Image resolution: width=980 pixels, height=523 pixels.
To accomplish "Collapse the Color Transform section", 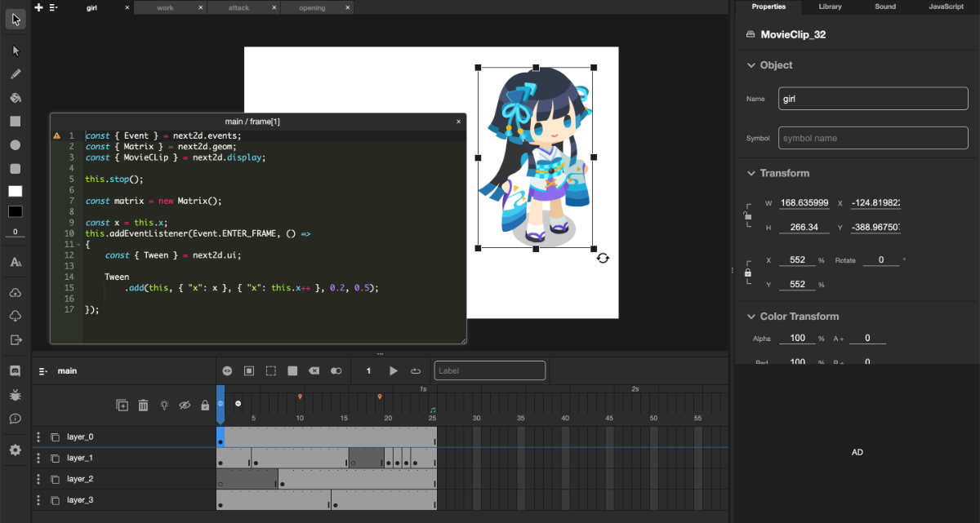I will [x=751, y=316].
